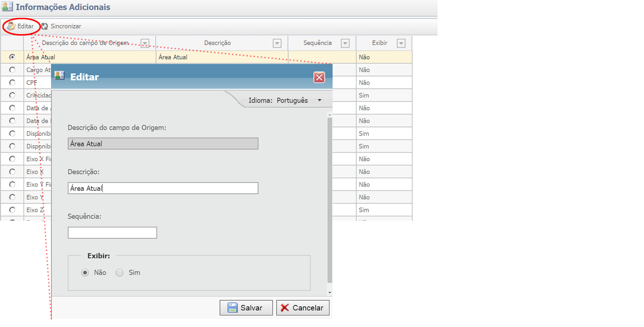Click the dialog vertical scrollbar down arrow
The width and height of the screenshot is (644, 327).
click(330, 292)
